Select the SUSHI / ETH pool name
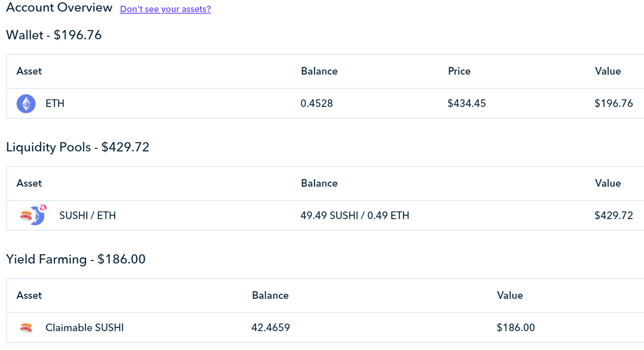 click(88, 216)
